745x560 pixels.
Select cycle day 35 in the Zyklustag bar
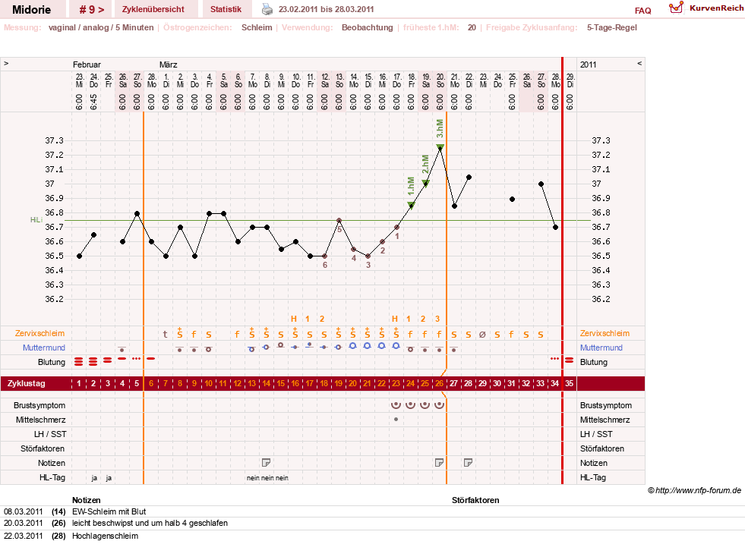tap(570, 383)
